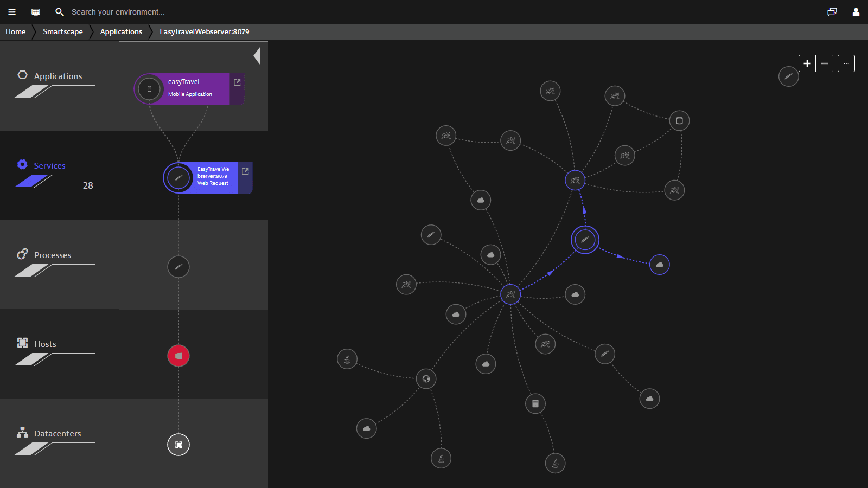Select the database node in the graph
Viewport: 868px width, 488px height.
[x=679, y=120]
